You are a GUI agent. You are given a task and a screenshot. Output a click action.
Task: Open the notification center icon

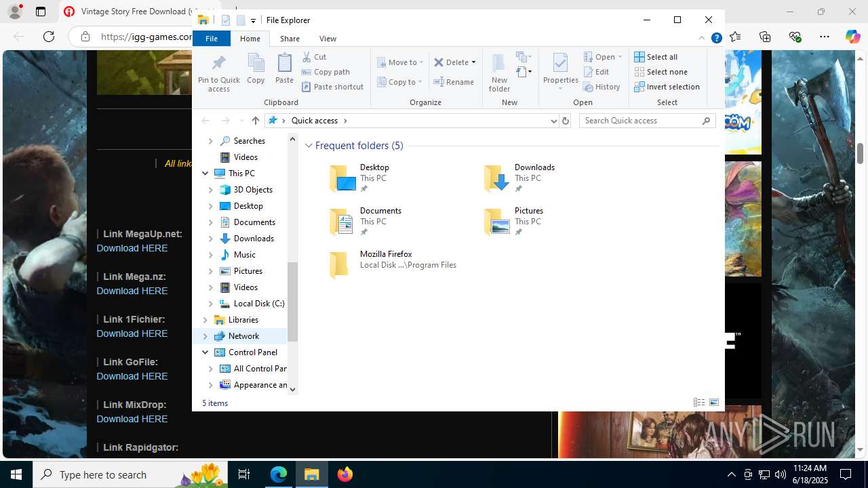[846, 474]
